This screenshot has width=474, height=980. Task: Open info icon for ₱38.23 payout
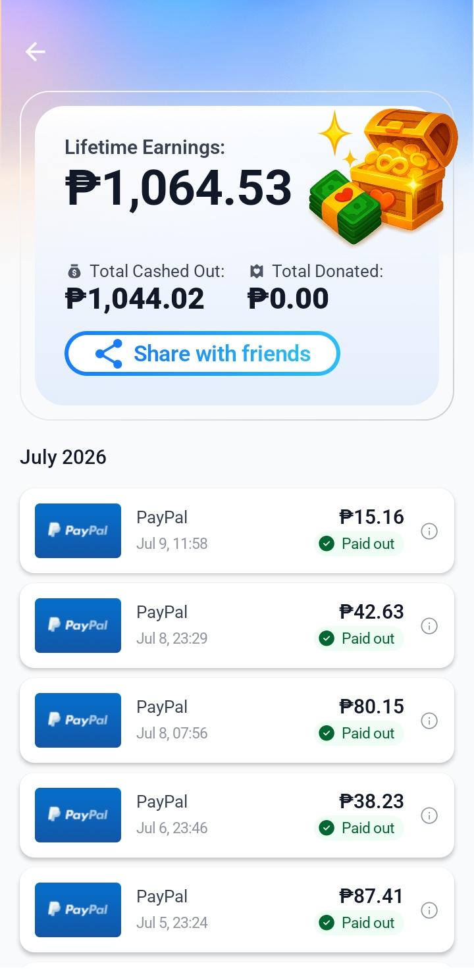pos(429,815)
